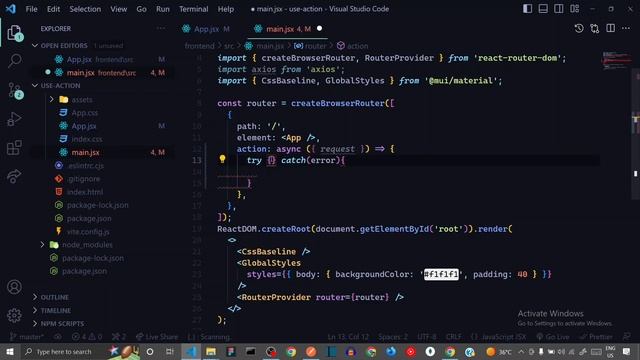Open the timeline history icon in editor toolbar
The image size is (640, 360).
[579, 28]
